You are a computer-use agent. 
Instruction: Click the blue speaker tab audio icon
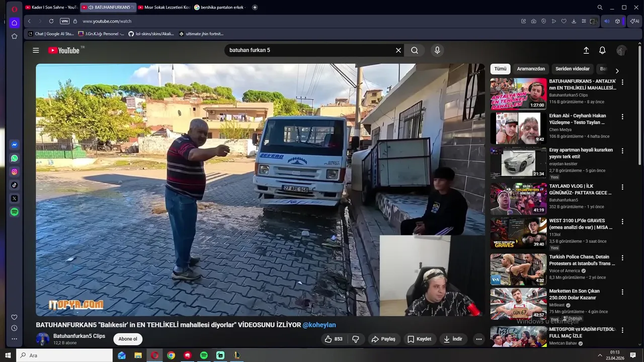pos(606,21)
